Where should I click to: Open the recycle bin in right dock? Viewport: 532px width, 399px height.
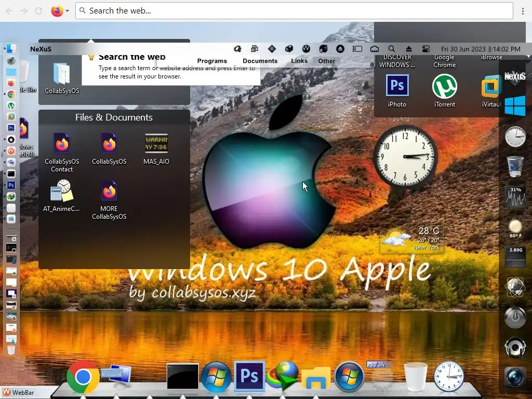(x=515, y=167)
